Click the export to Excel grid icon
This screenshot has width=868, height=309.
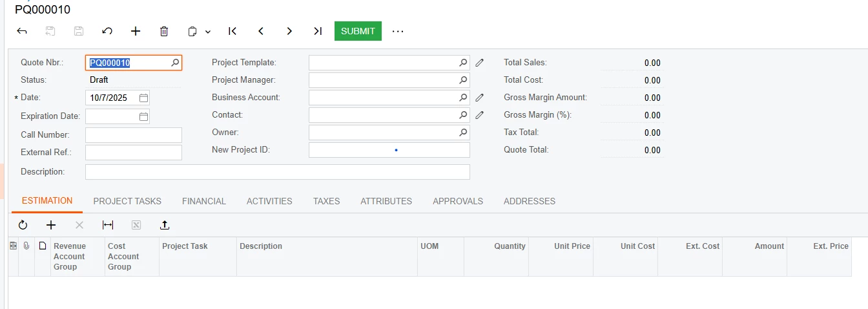point(136,225)
